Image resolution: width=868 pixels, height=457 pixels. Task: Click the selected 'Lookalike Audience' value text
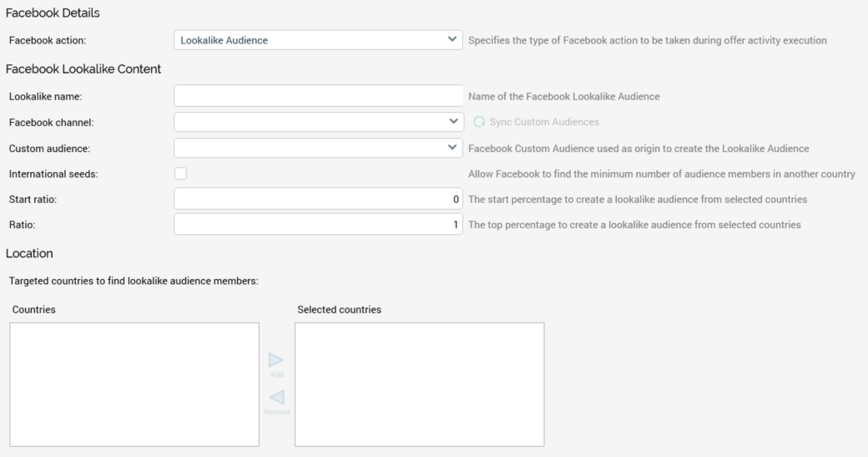pos(224,40)
